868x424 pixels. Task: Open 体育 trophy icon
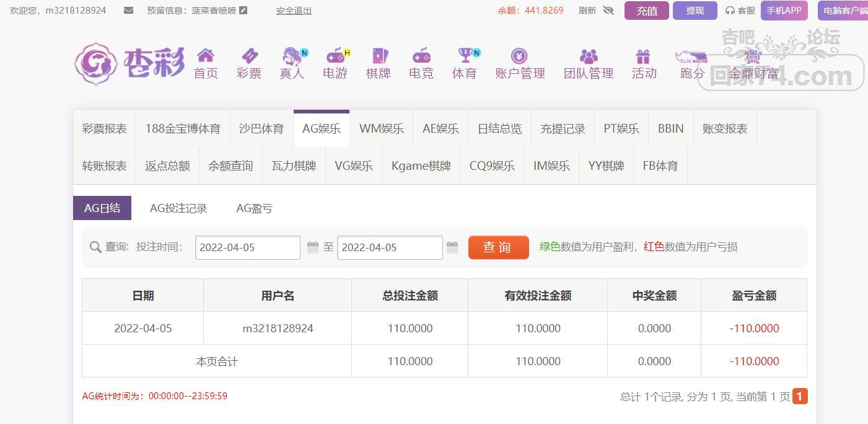(x=466, y=56)
